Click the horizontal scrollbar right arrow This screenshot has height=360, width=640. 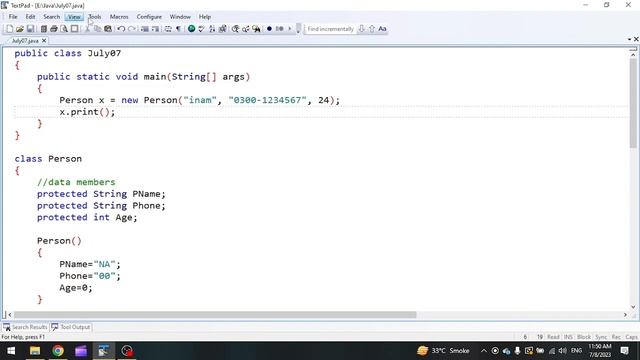(x=625, y=315)
